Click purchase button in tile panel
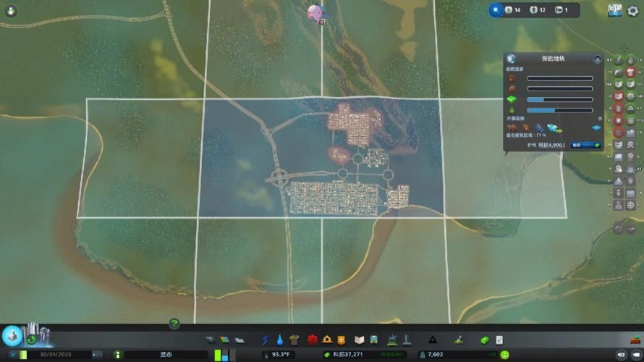The width and height of the screenshot is (644, 362). (586, 145)
